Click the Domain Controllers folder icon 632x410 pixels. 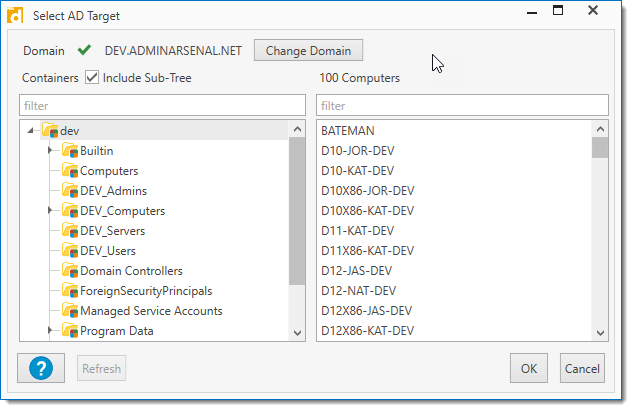(x=70, y=271)
